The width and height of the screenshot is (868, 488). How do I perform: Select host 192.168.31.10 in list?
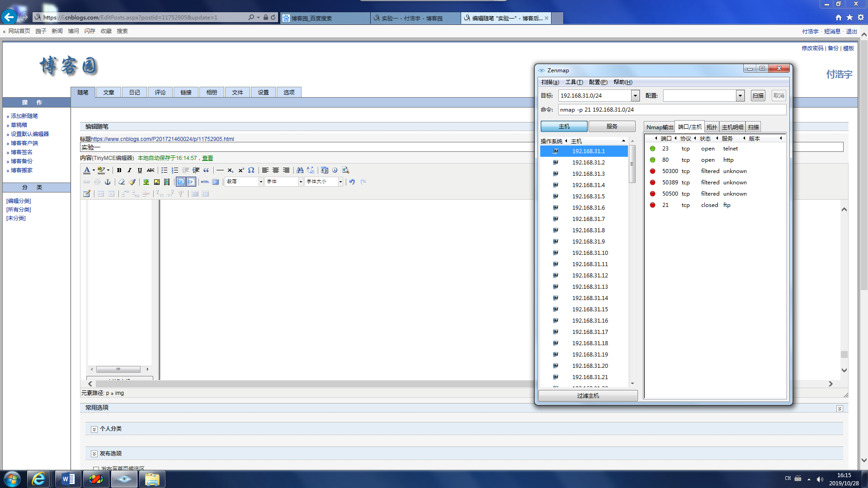tap(590, 253)
